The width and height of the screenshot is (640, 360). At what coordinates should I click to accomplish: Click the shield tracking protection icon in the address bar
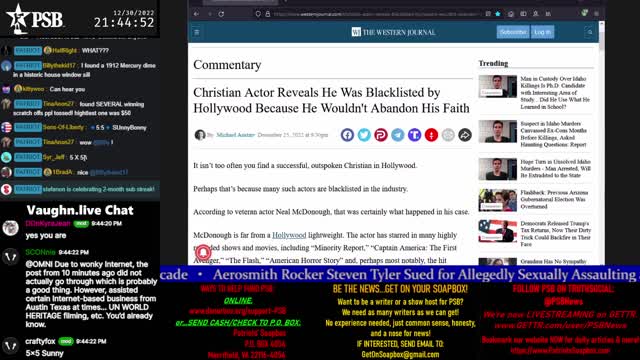(x=258, y=14)
